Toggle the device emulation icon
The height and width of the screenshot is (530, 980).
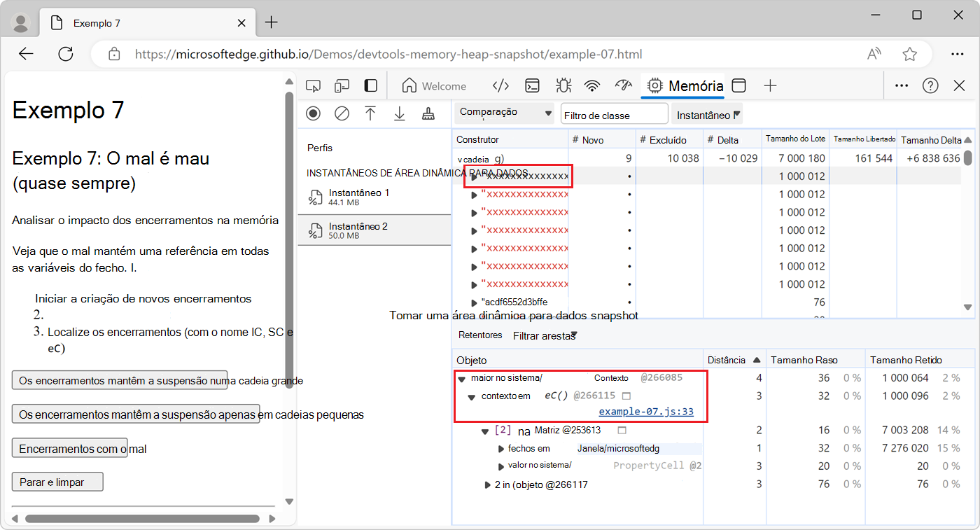pyautogui.click(x=342, y=86)
